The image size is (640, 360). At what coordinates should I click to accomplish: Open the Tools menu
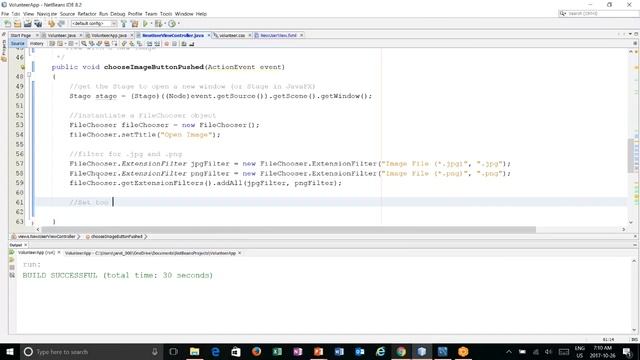166,14
